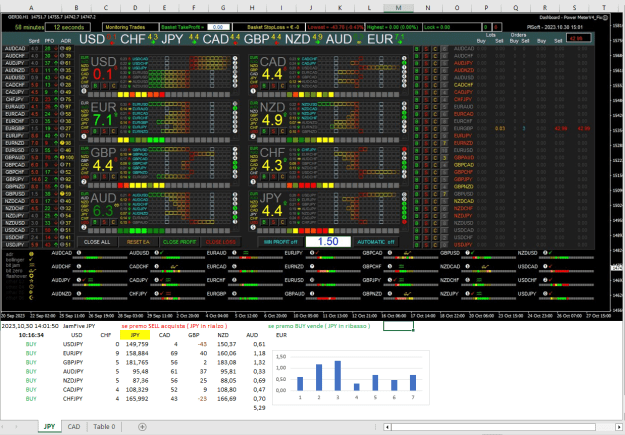Click the numbered circle in the JPY panel
Screen dimensions: 625x435
(253, 227)
